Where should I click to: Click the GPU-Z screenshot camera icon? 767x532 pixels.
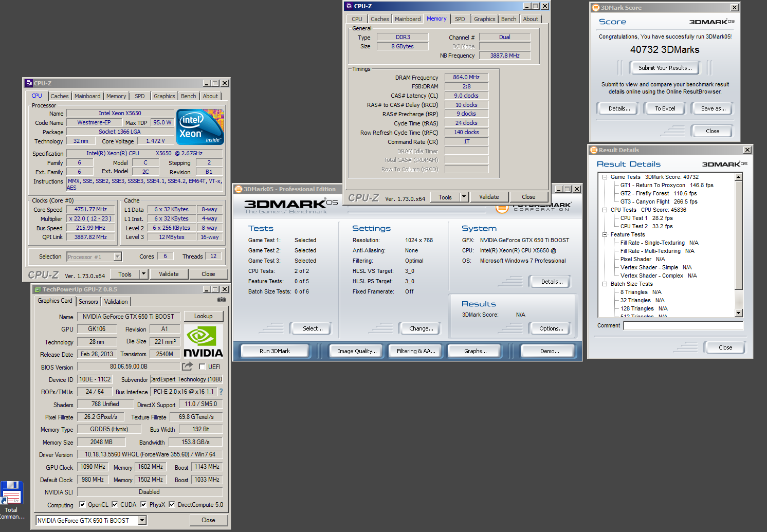221,299
